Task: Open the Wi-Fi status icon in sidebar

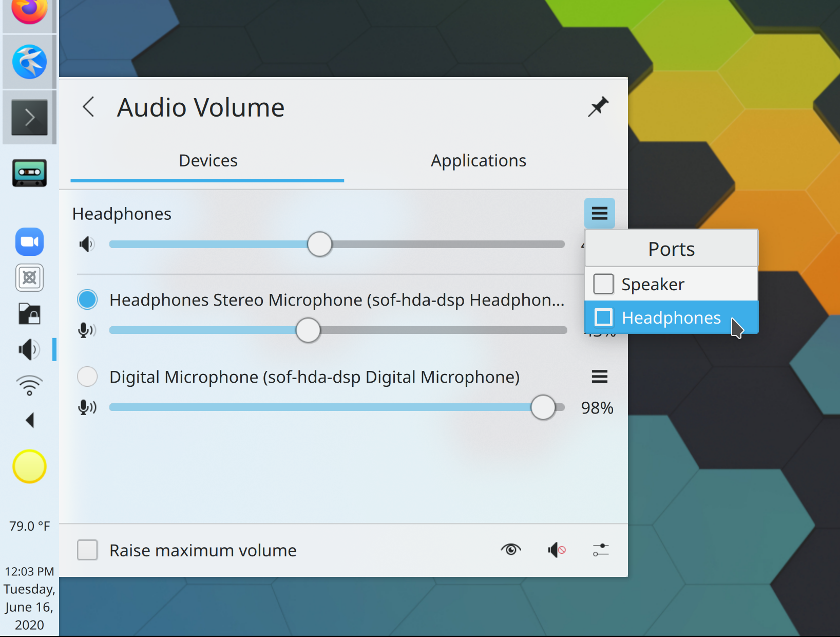Action: coord(29,384)
